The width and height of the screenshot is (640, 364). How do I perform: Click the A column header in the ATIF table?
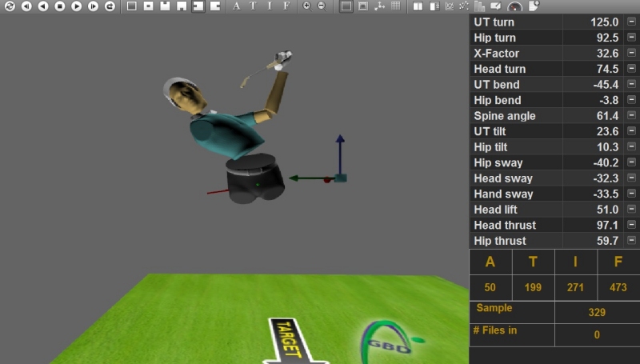tap(490, 262)
